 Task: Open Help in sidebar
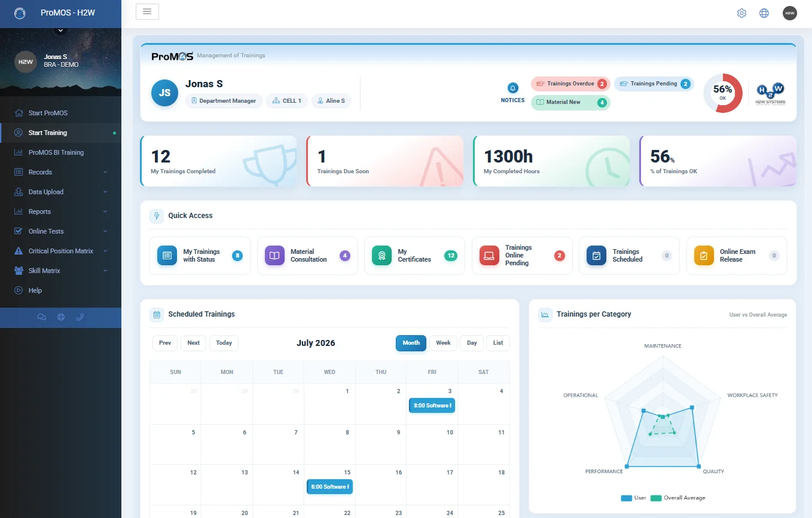pos(60,290)
